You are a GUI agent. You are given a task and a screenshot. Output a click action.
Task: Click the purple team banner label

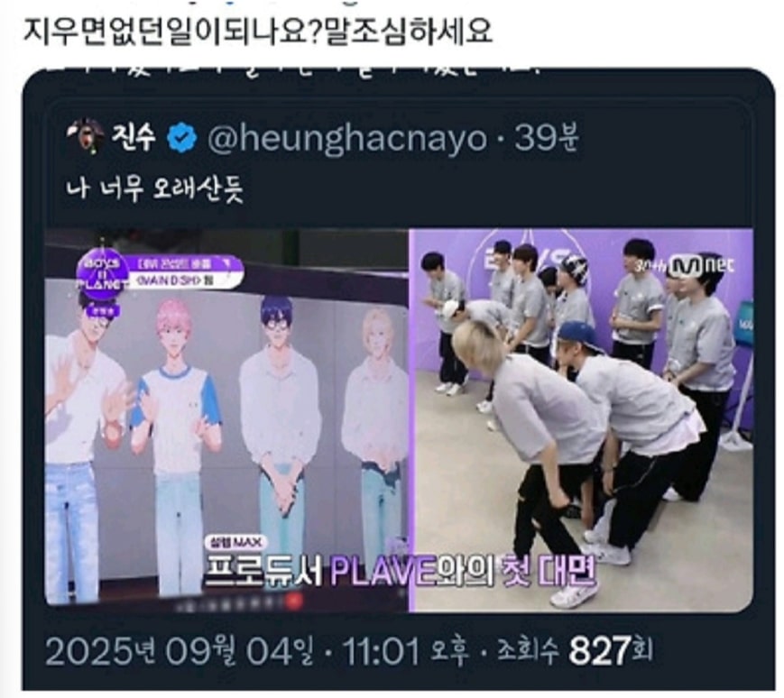click(183, 272)
